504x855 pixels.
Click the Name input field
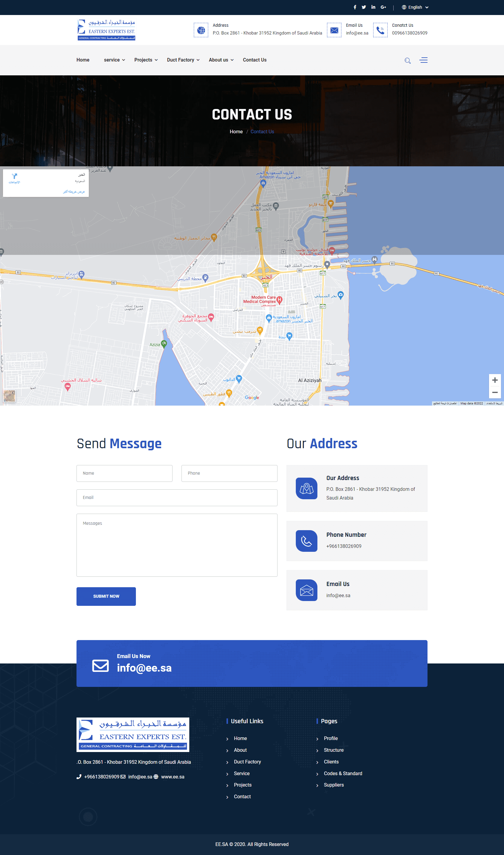tap(124, 473)
